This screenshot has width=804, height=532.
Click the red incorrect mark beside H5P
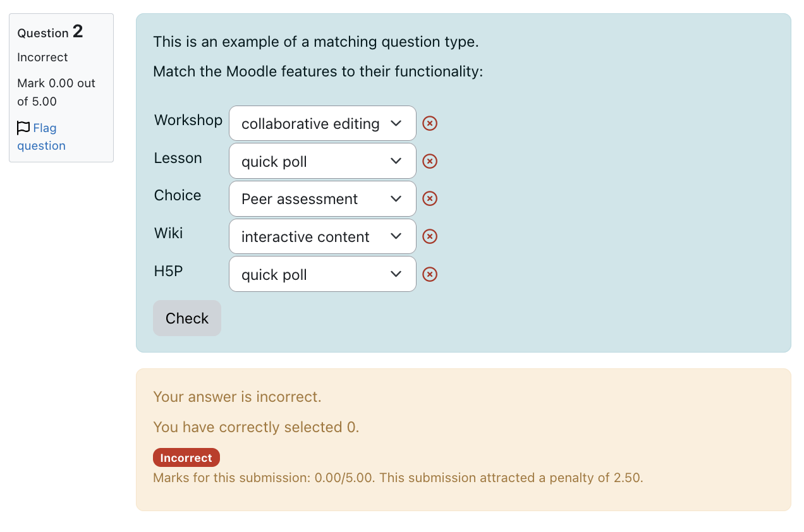point(430,274)
